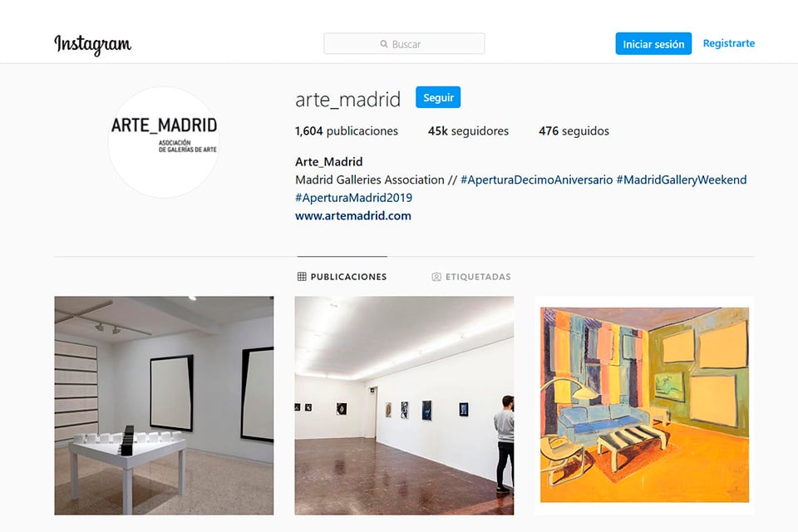Image resolution: width=798 pixels, height=532 pixels.
Task: Open the Registrarte link
Action: coord(729,43)
